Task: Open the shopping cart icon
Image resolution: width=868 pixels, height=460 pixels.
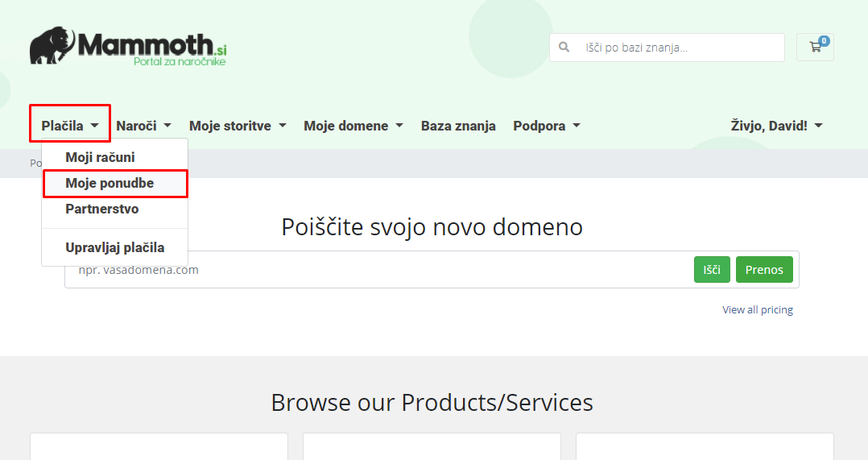Action: click(x=815, y=47)
